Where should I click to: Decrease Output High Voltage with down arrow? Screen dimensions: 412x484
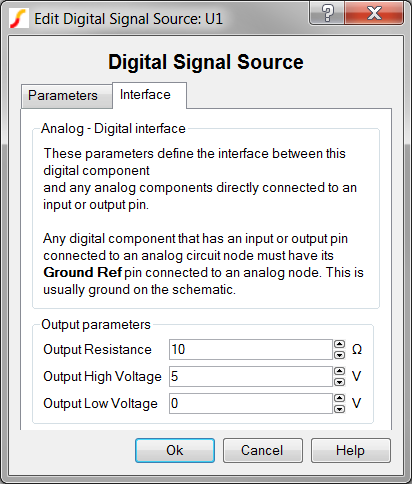[339, 382]
